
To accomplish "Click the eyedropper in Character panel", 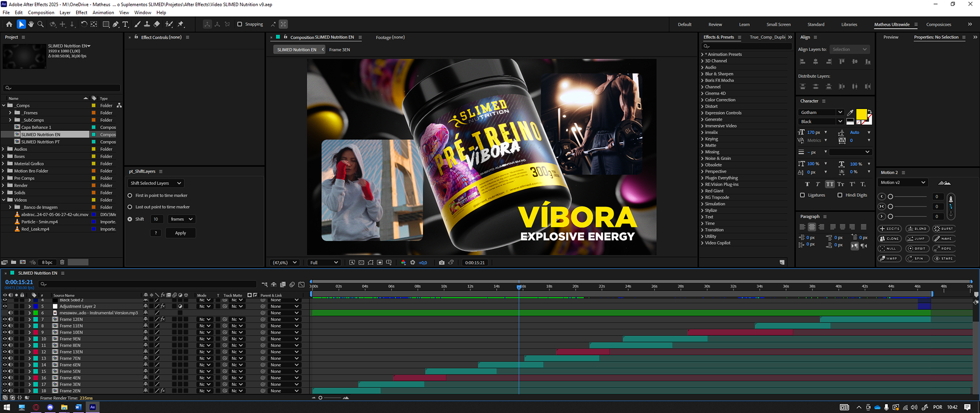I will 850,113.
